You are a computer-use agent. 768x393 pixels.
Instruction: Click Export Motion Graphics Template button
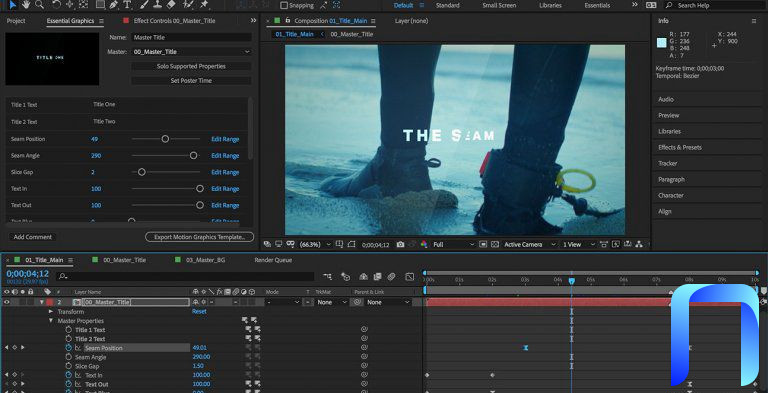199,237
